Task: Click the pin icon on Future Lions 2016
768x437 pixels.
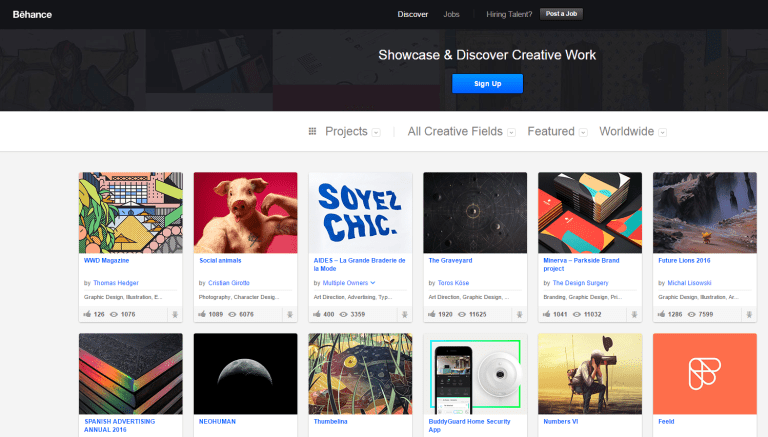Action: 749,315
